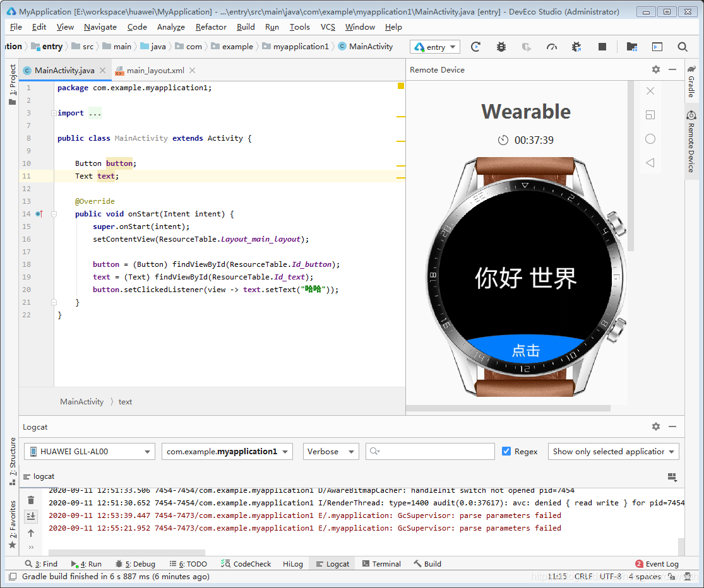Viewport: 704px width, 588px height.
Task: Click into the Logcat search field
Action: click(430, 451)
